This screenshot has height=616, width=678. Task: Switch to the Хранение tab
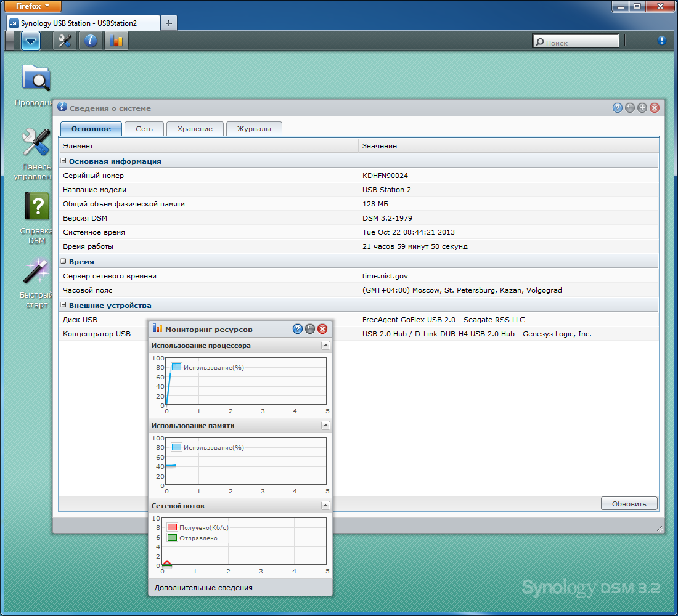click(x=195, y=128)
